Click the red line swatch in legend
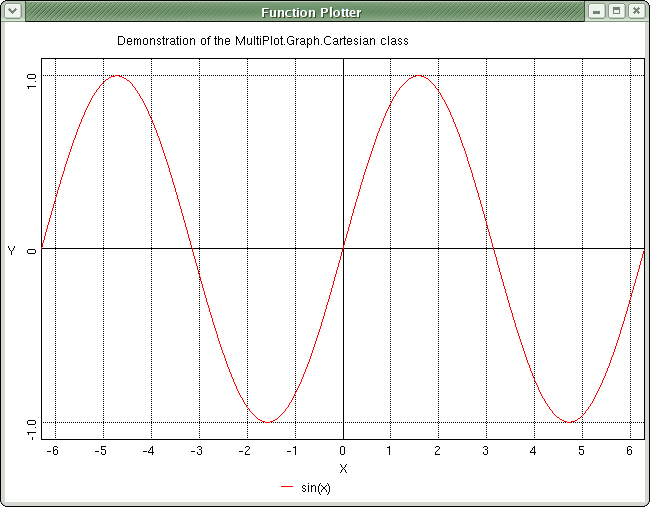Screen dimensions: 650x507 (288, 488)
